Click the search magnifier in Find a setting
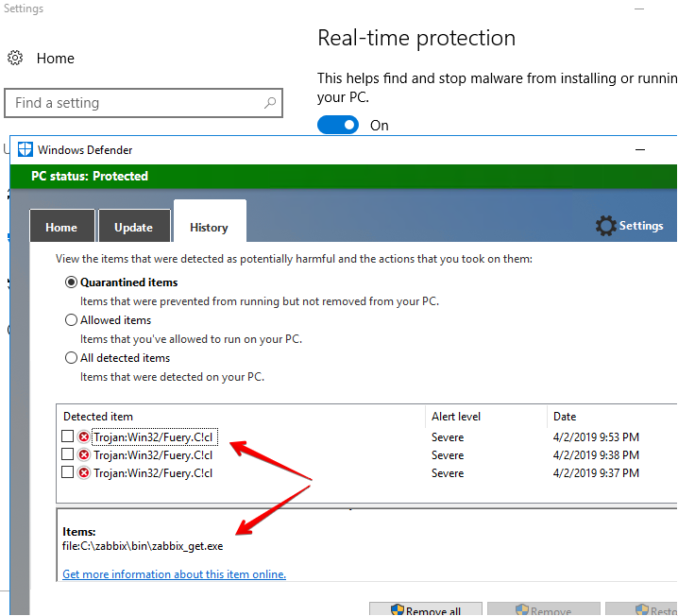 (x=270, y=103)
